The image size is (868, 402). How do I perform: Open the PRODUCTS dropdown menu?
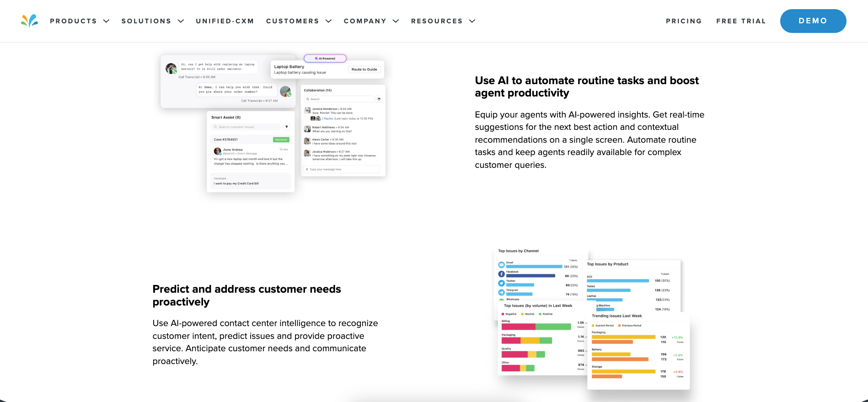pyautogui.click(x=80, y=21)
